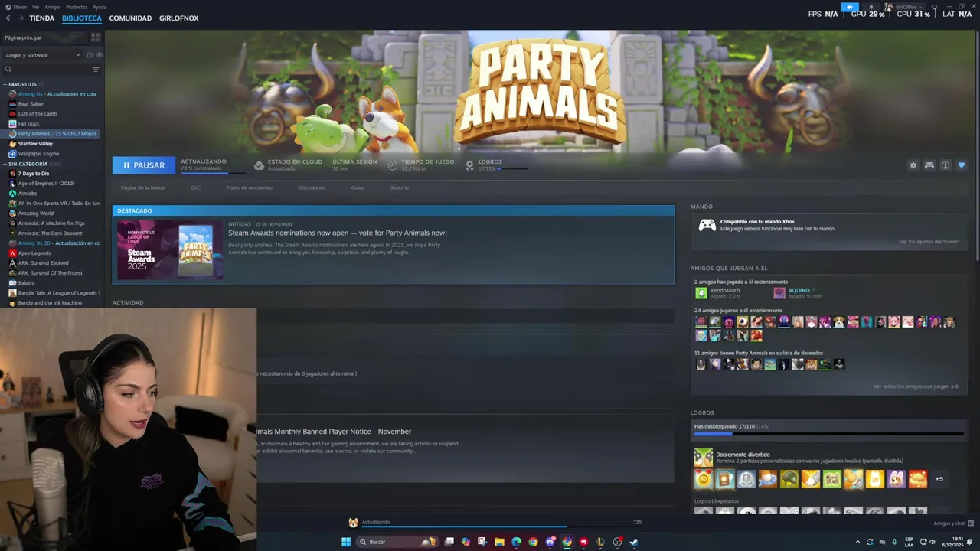Open the Juegos y Software filter dropdown
Image resolution: width=980 pixels, height=551 pixels.
(42, 55)
